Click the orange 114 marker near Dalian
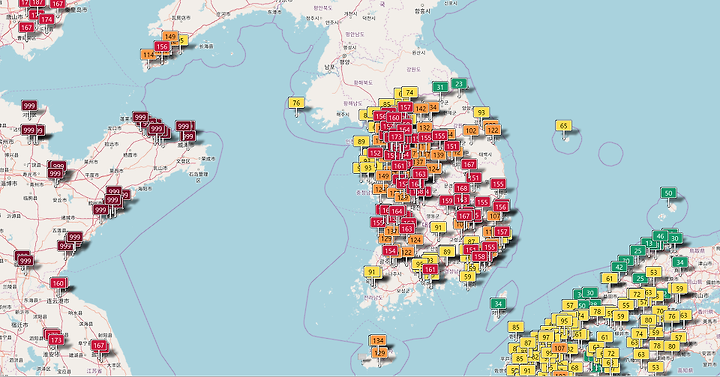The height and width of the screenshot is (377, 720). [x=148, y=55]
